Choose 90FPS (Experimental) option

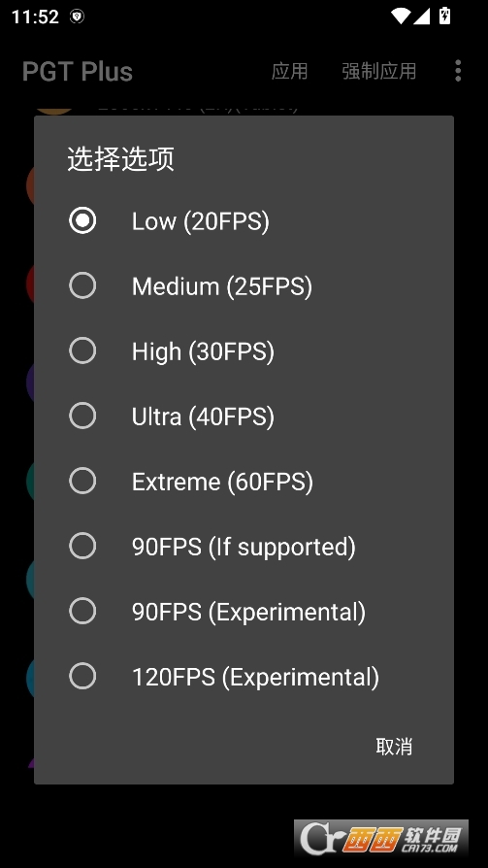click(244, 611)
